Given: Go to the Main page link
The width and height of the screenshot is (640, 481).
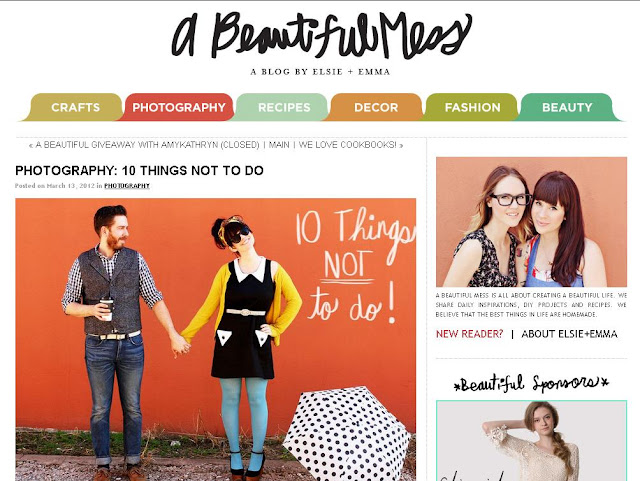Looking at the screenshot, I should [x=279, y=145].
